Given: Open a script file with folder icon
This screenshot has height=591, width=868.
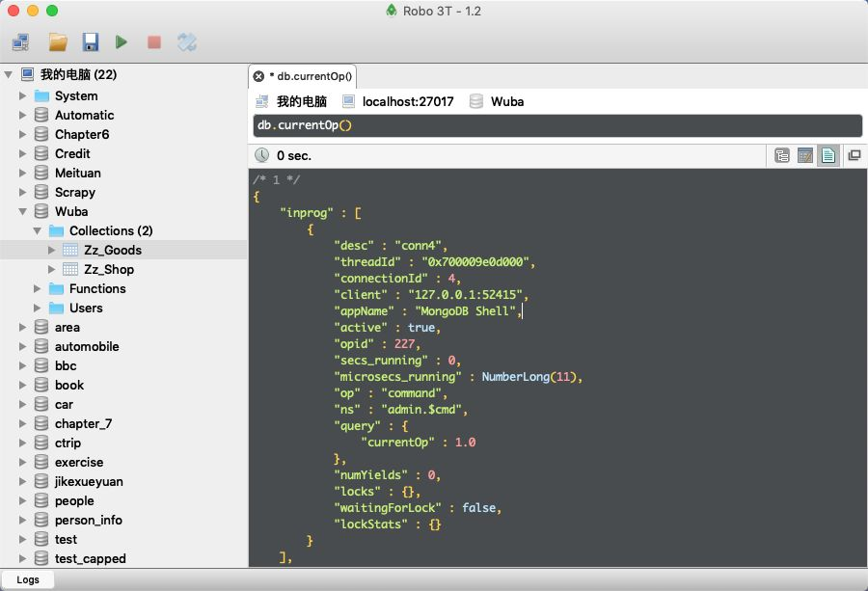Looking at the screenshot, I should [x=58, y=42].
